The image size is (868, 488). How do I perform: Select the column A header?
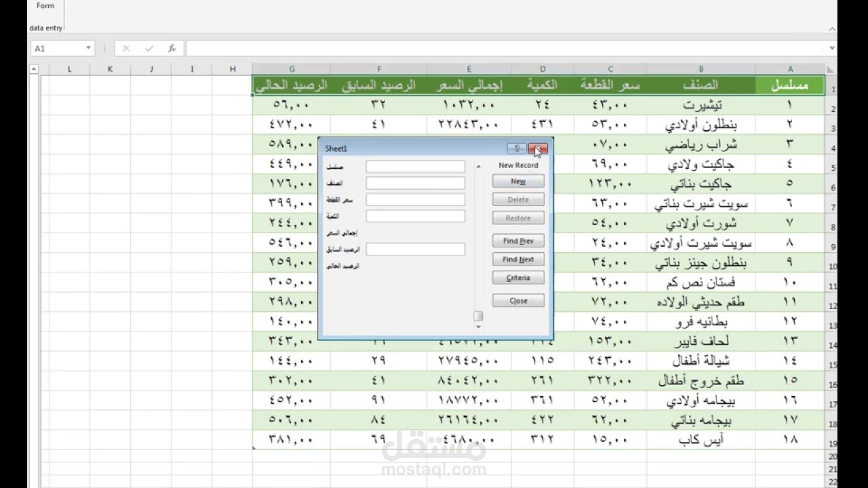click(x=790, y=69)
